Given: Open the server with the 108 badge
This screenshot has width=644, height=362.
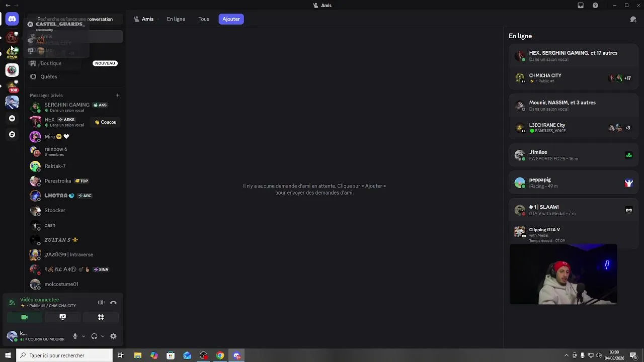Looking at the screenshot, I should (12, 86).
